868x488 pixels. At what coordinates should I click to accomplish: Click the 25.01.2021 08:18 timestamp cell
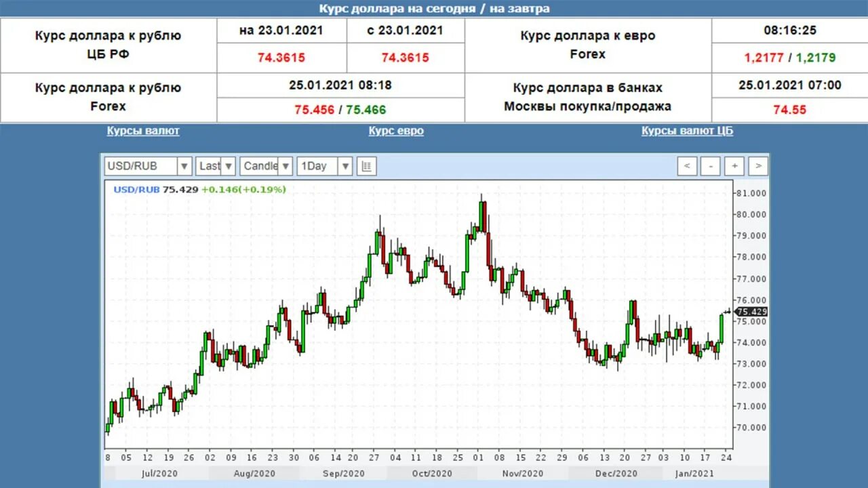point(340,85)
